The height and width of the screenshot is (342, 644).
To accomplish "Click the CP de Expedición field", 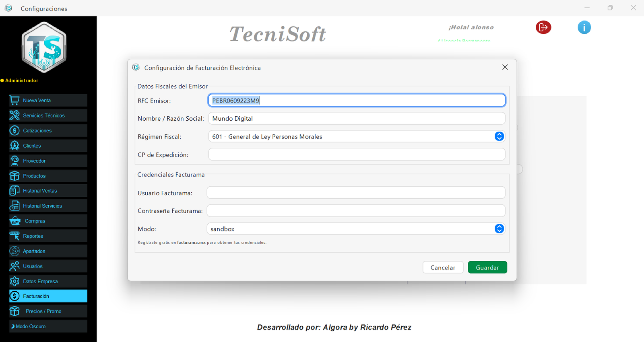I will pos(357,154).
